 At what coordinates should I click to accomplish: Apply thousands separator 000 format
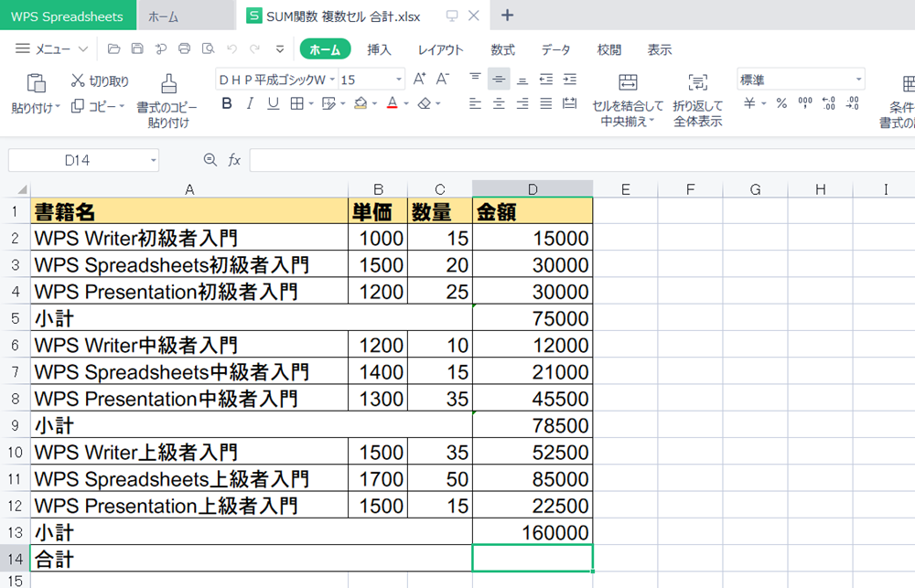pos(805,104)
